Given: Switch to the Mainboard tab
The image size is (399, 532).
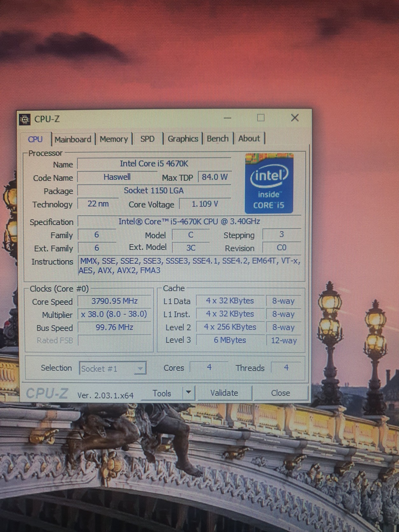Looking at the screenshot, I should (x=73, y=139).
